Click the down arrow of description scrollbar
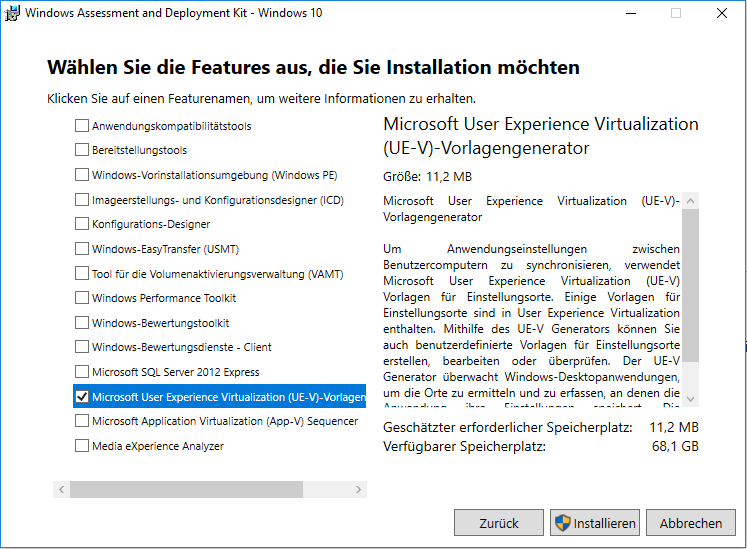The width and height of the screenshot is (747, 549). 690,399
